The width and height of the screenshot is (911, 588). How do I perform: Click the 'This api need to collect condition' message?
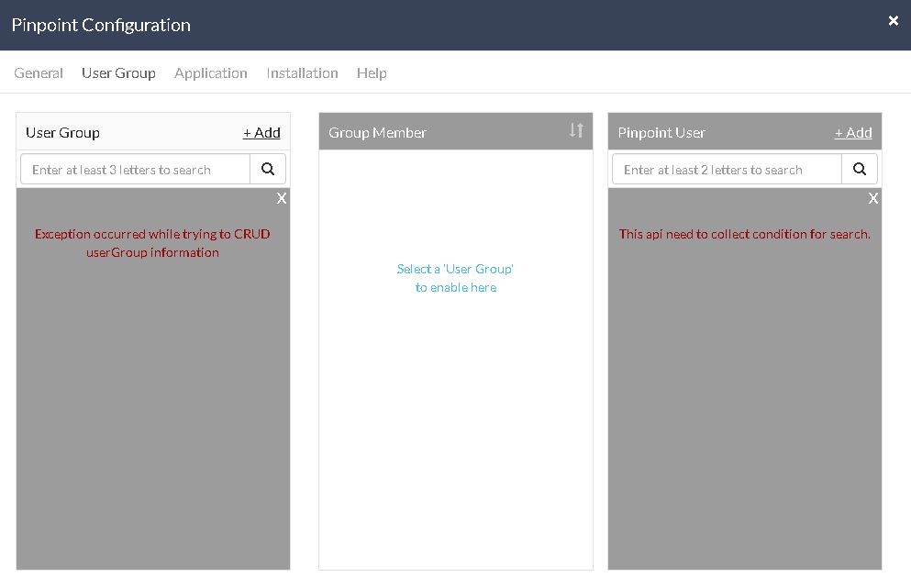coord(744,234)
